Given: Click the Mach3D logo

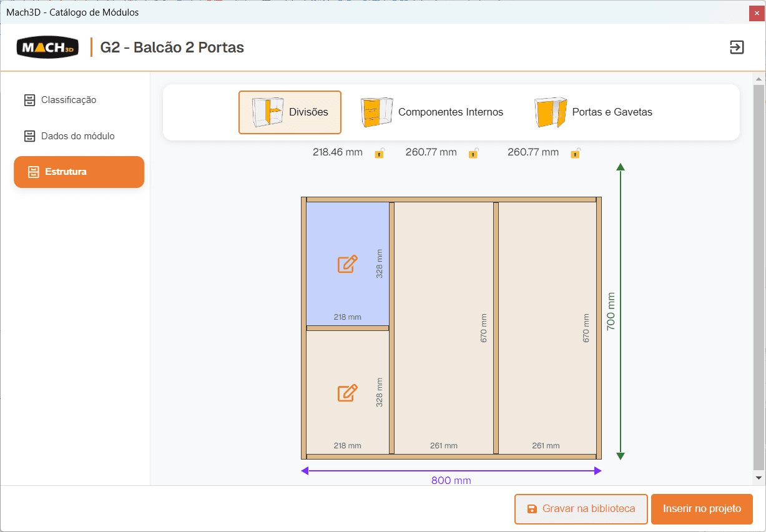Looking at the screenshot, I should click(x=47, y=47).
